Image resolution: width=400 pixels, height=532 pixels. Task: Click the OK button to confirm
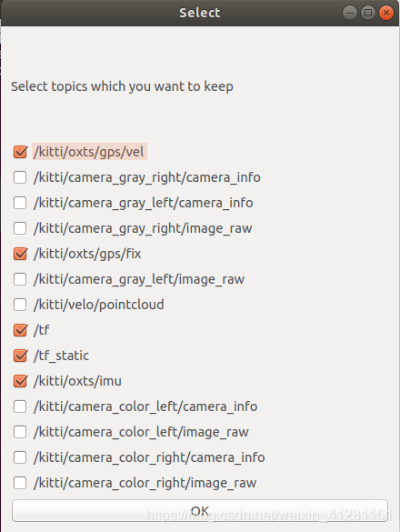200,510
